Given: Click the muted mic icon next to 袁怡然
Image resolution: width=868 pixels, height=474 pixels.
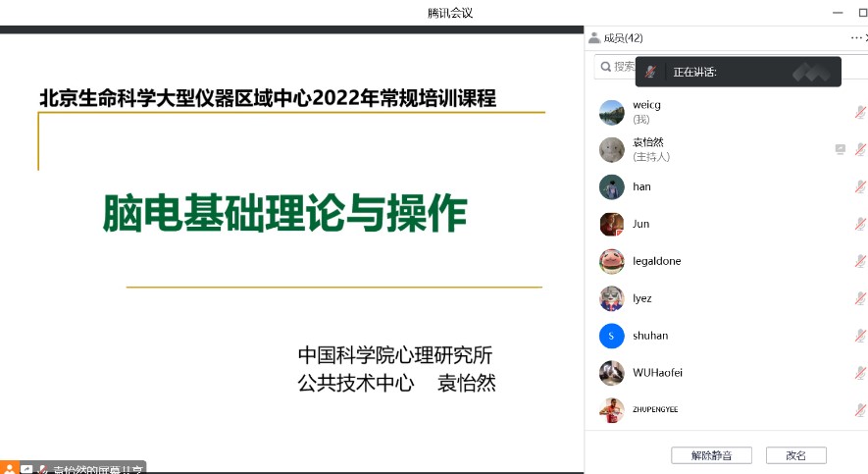Looking at the screenshot, I should pyautogui.click(x=859, y=149).
